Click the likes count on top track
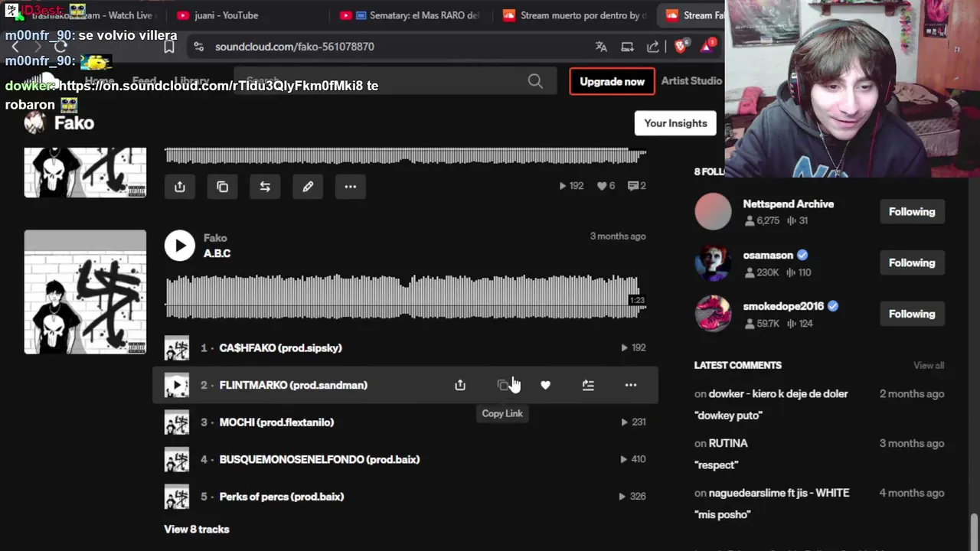The height and width of the screenshot is (551, 980). click(606, 186)
